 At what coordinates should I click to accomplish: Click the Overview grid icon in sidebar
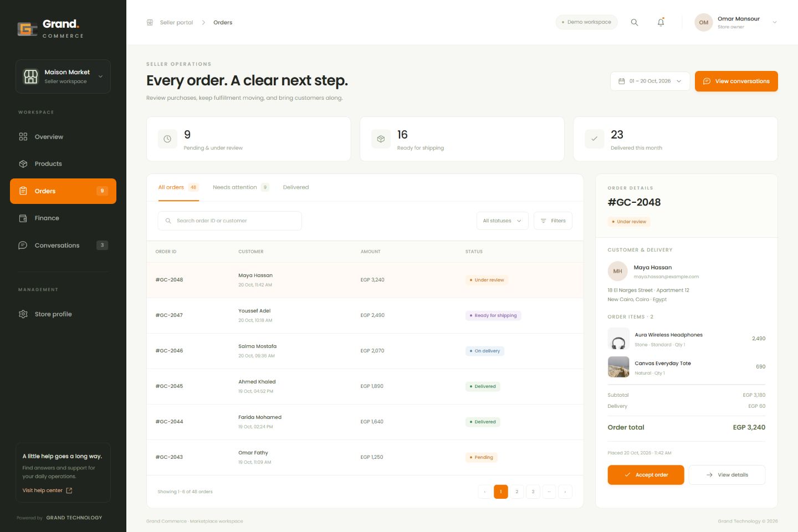pyautogui.click(x=23, y=137)
